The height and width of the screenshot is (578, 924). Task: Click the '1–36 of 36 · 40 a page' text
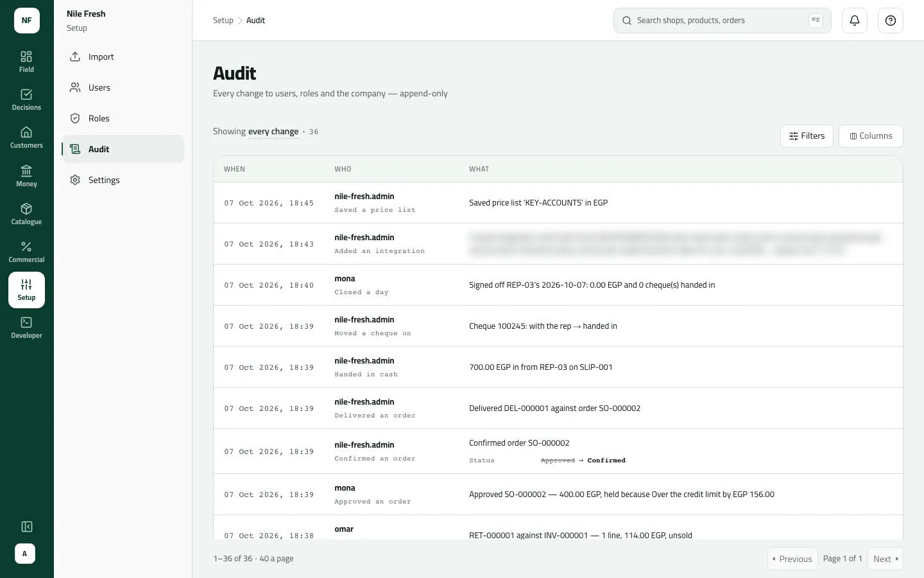click(253, 559)
